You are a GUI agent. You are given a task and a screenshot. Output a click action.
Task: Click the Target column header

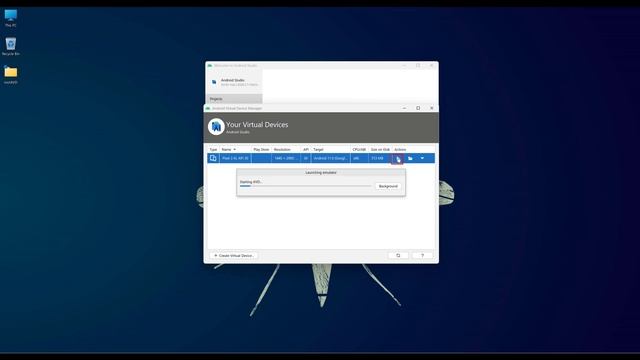[x=331, y=150]
